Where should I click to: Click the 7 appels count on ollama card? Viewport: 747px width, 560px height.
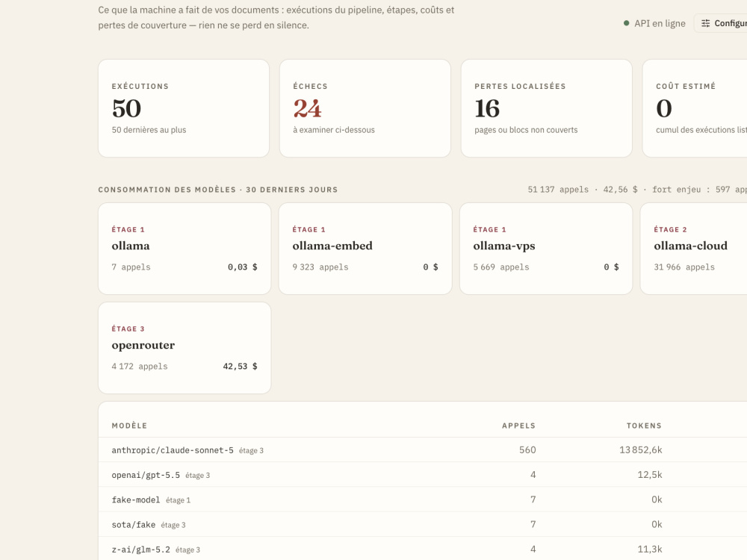pyautogui.click(x=131, y=267)
